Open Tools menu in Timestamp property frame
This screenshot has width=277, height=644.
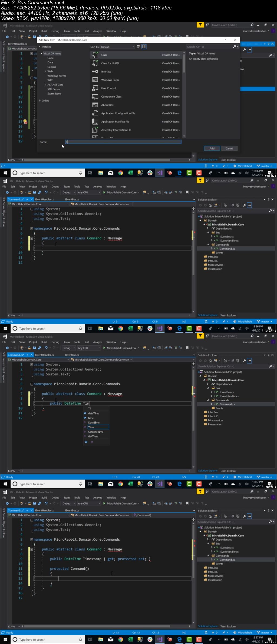[x=77, y=498]
